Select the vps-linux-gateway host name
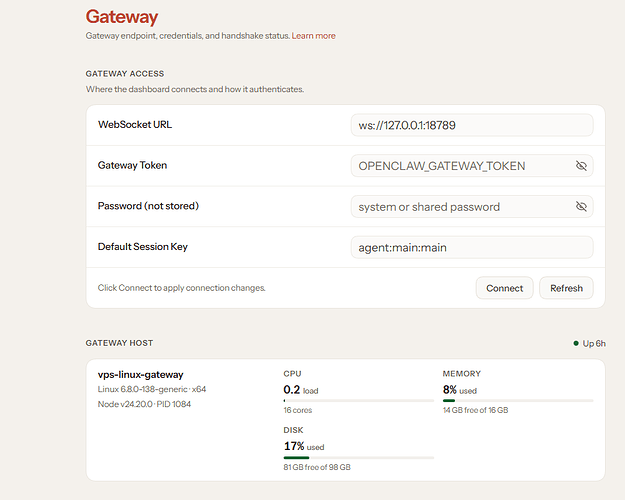 pos(140,375)
